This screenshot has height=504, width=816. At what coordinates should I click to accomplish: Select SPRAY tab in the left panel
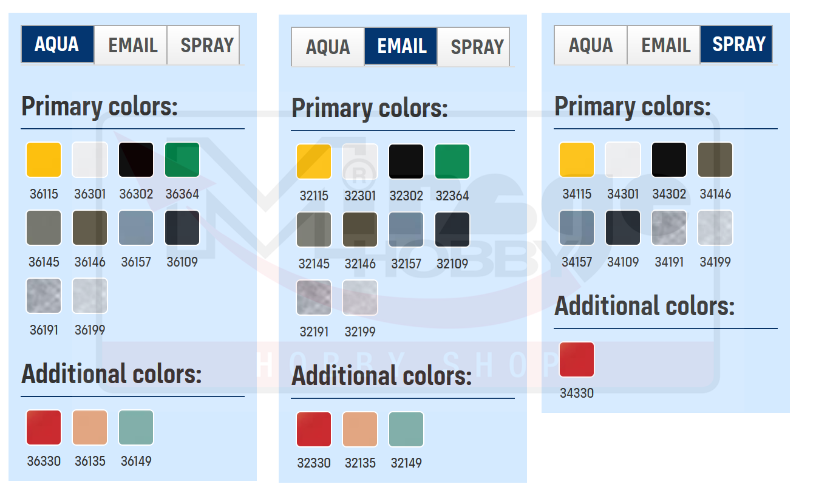(x=206, y=45)
